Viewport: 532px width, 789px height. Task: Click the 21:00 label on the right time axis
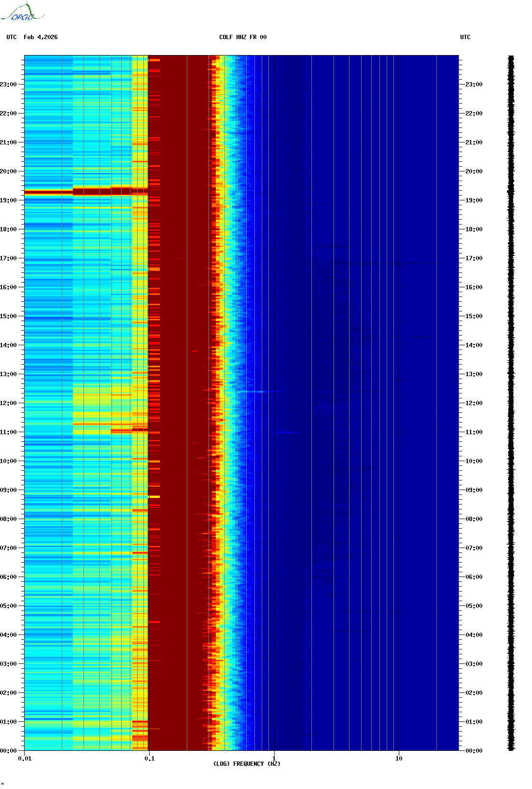click(474, 142)
